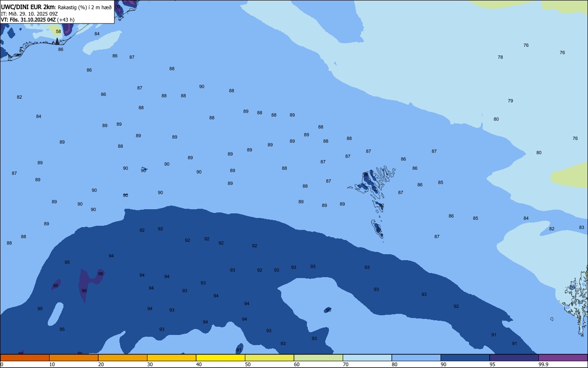Click the legend tick label '70'
The image size is (588, 368).
345,364
